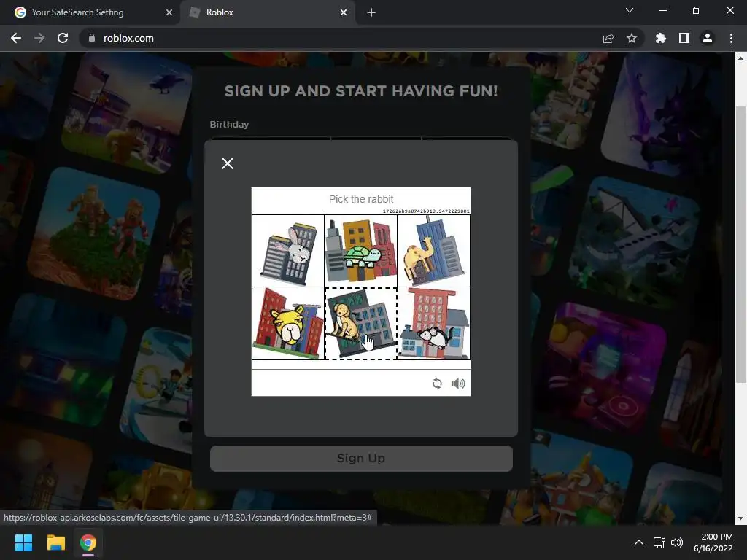Select the dog image tile

tap(360, 323)
